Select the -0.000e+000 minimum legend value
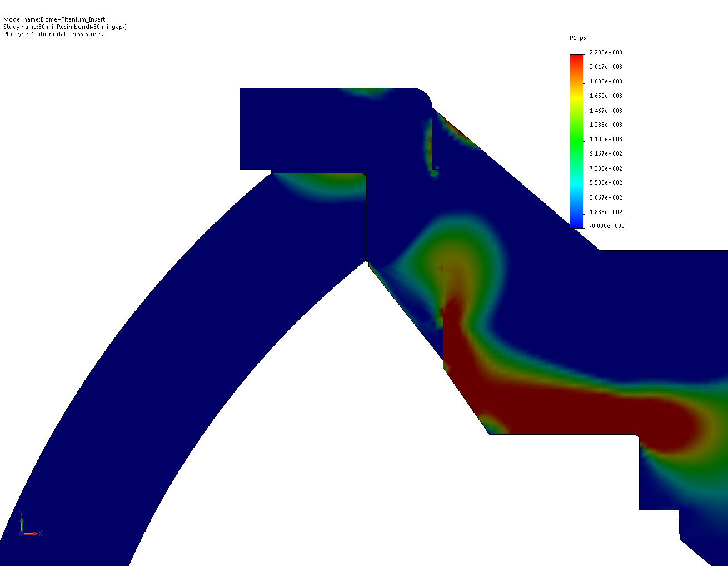The width and height of the screenshot is (728, 566). (606, 226)
